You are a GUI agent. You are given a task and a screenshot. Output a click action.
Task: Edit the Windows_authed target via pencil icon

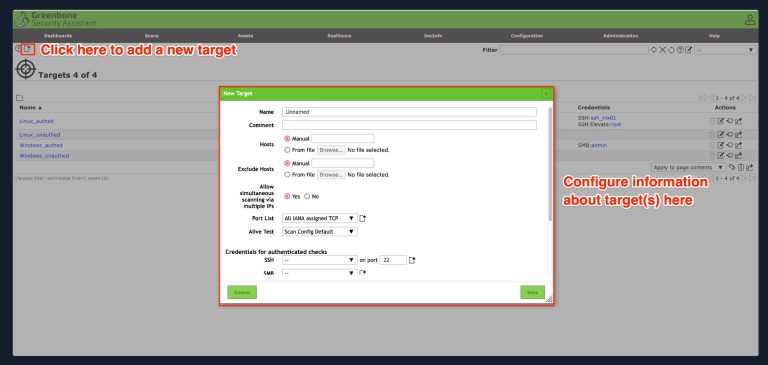[x=720, y=145]
